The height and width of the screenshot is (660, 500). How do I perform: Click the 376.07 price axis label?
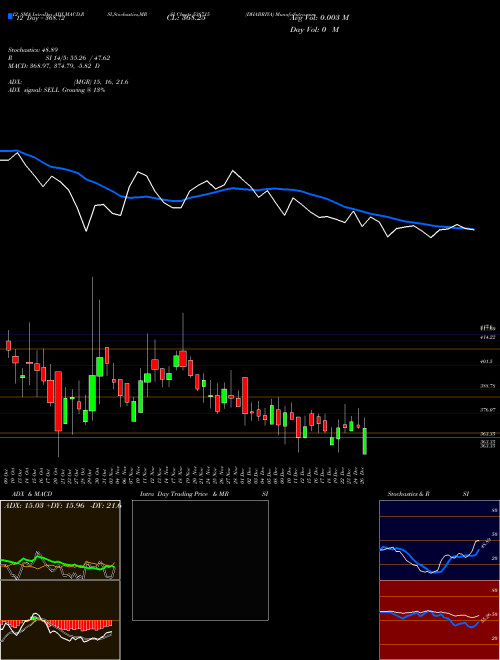[x=487, y=410]
